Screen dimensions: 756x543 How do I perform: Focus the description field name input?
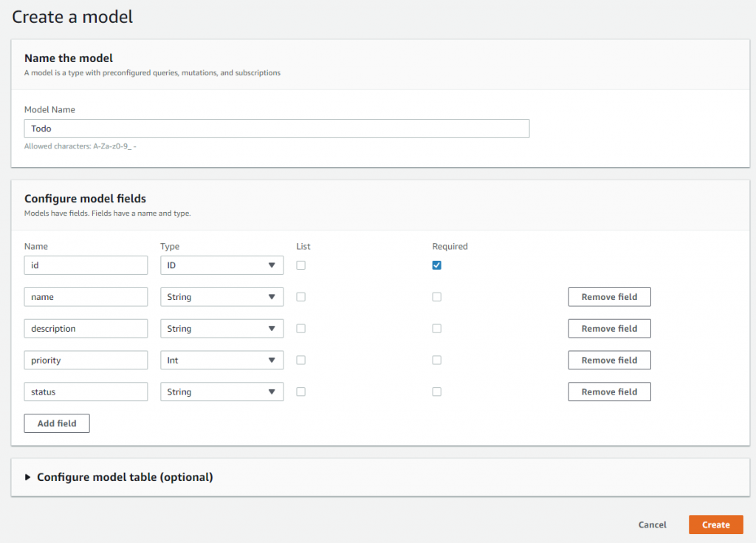click(x=86, y=329)
